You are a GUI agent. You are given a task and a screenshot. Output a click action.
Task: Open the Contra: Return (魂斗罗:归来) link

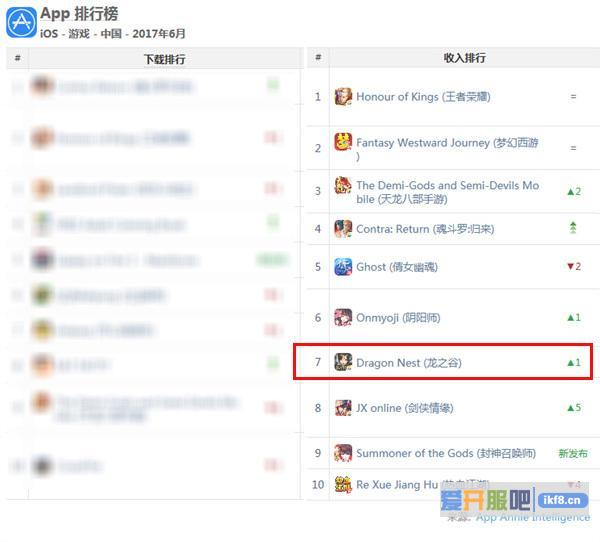(425, 229)
